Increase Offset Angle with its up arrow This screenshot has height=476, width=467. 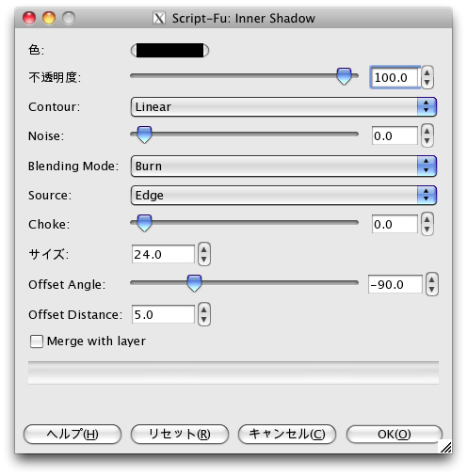[x=432, y=279]
